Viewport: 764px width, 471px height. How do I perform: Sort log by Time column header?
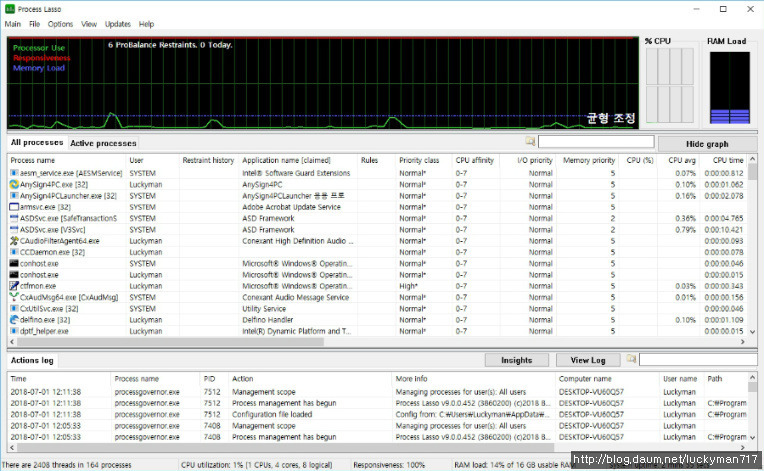[x=59, y=378]
